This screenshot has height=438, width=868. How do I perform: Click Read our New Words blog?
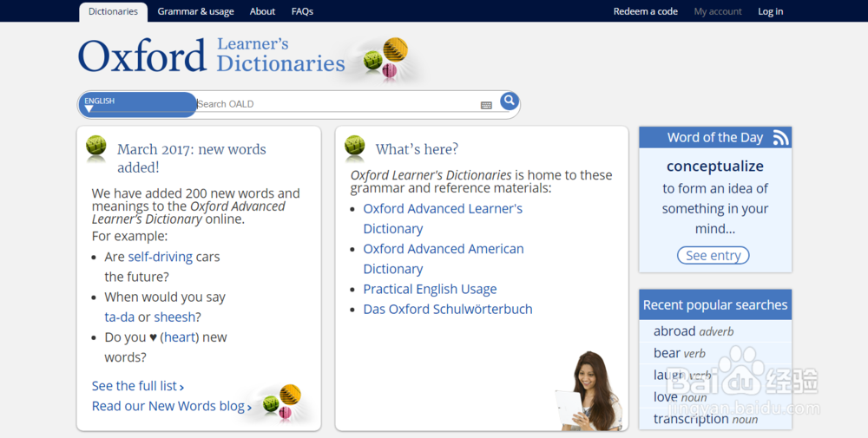[172, 406]
